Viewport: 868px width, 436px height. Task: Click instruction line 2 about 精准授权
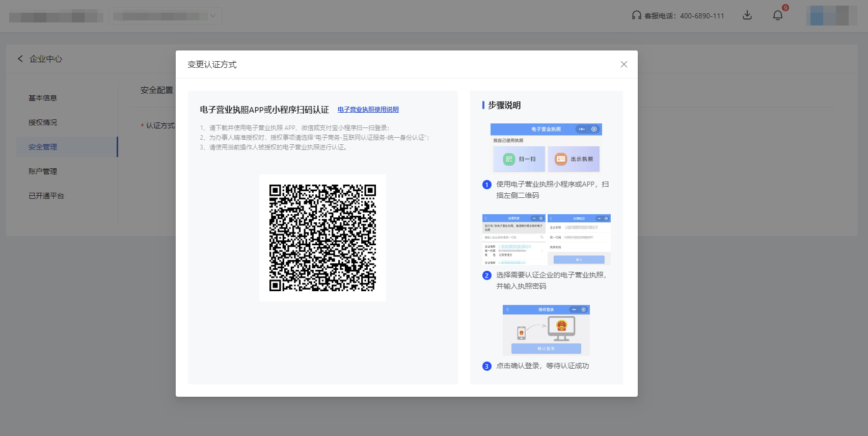[x=315, y=138]
